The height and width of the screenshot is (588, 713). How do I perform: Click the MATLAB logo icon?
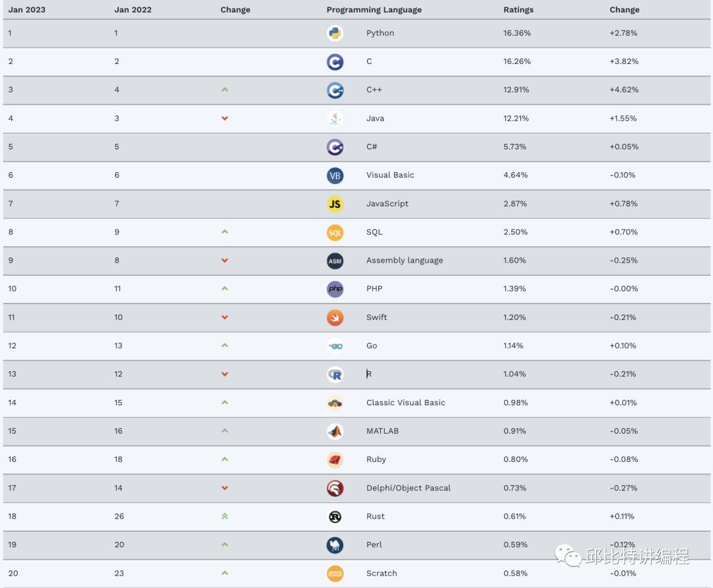(335, 432)
